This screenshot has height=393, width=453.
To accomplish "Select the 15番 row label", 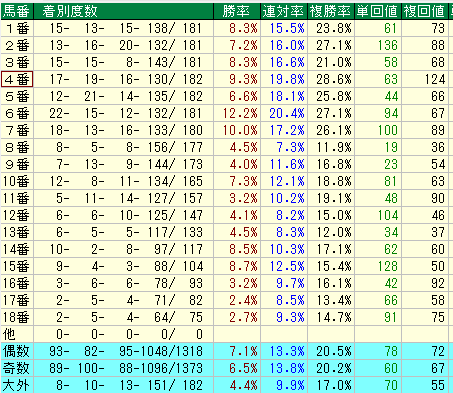I will [17, 267].
